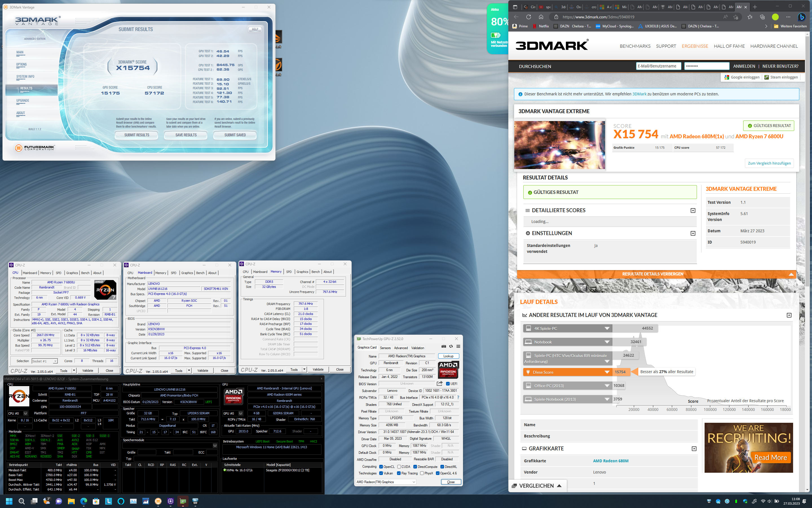Click Zum Vergleich hinzufügen button

769,163
